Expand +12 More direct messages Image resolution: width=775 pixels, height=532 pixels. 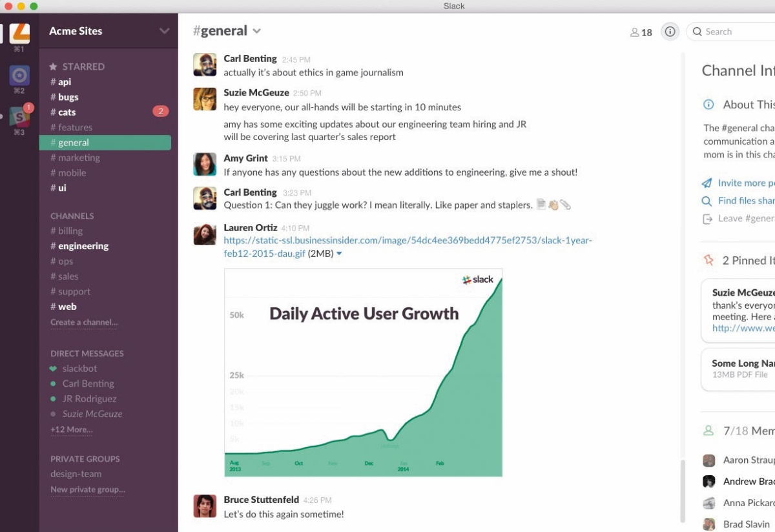(72, 429)
